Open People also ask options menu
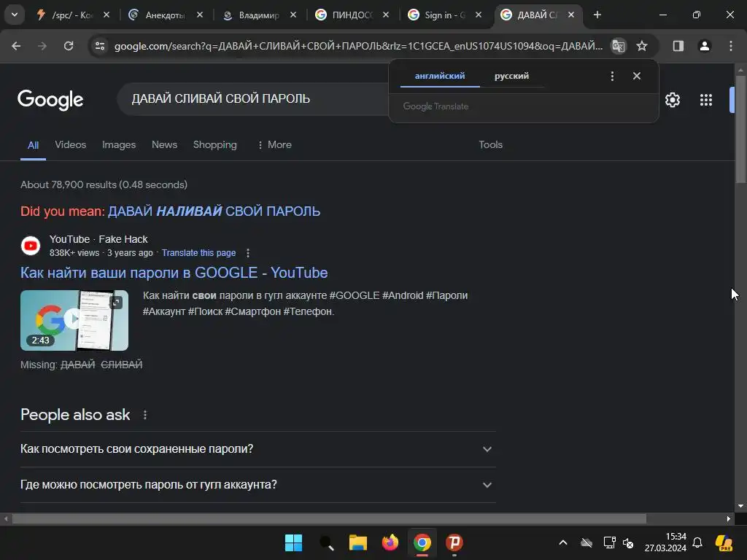Viewport: 747px width, 560px height. (145, 415)
